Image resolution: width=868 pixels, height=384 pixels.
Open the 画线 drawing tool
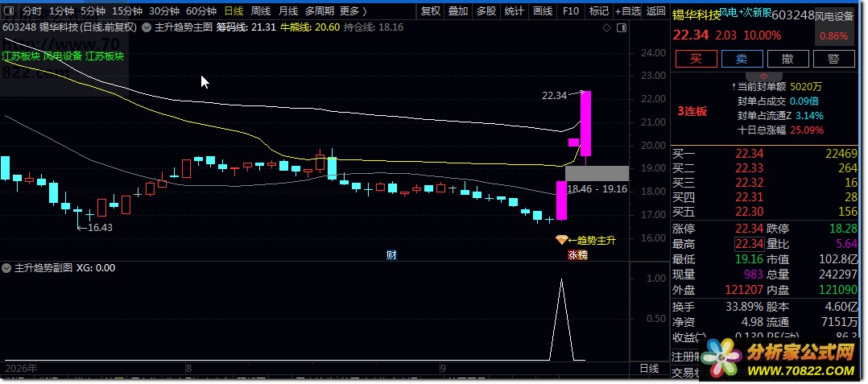(x=543, y=11)
